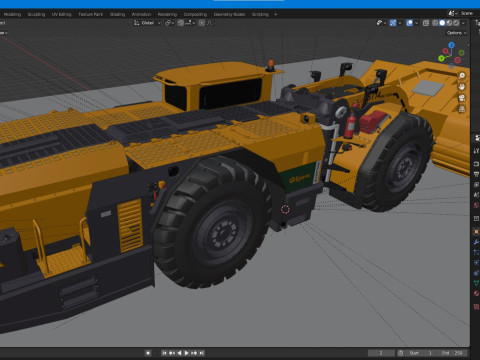
Task: Click the End frame field showing 250
Action: (452, 353)
